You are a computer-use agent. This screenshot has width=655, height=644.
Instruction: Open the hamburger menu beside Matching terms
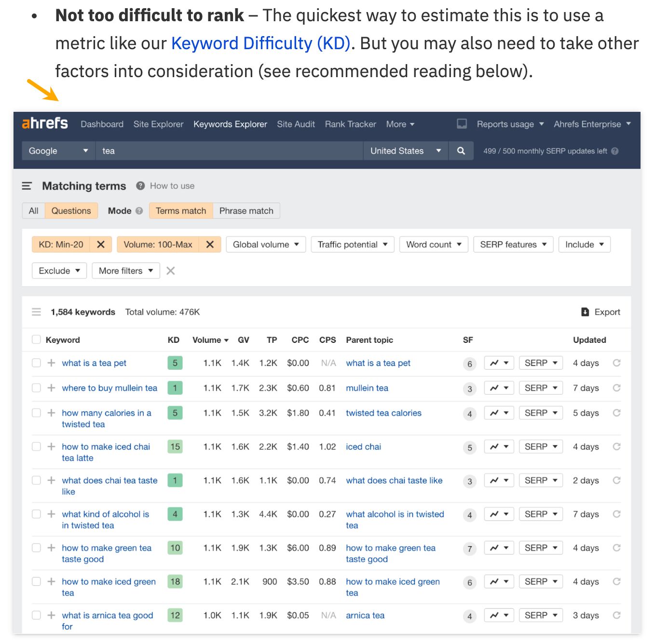27,186
